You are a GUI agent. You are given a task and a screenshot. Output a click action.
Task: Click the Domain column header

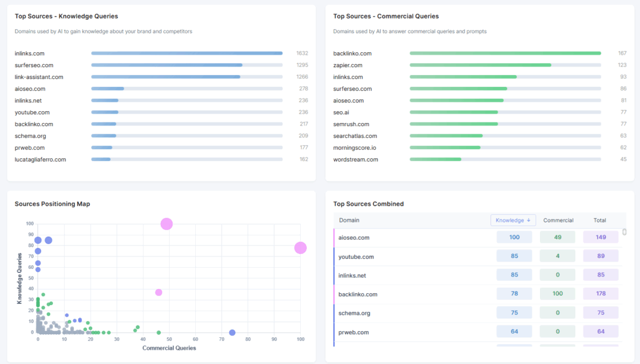349,220
